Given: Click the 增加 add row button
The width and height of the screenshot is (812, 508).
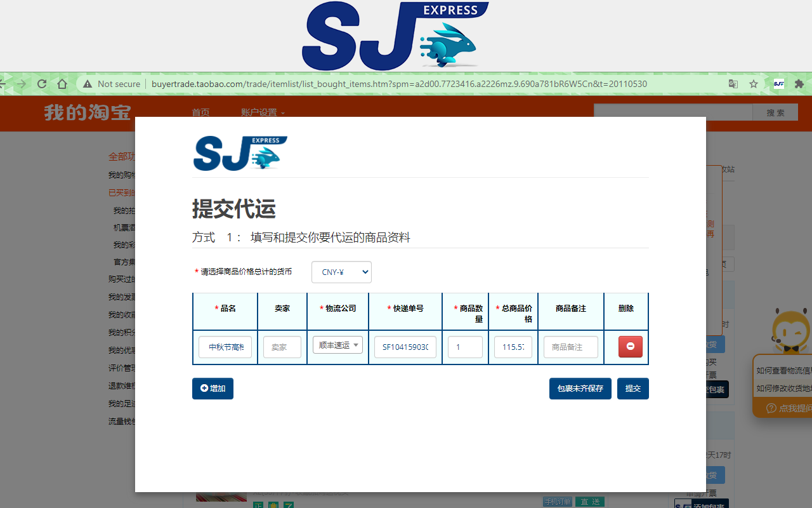Looking at the screenshot, I should [x=213, y=389].
